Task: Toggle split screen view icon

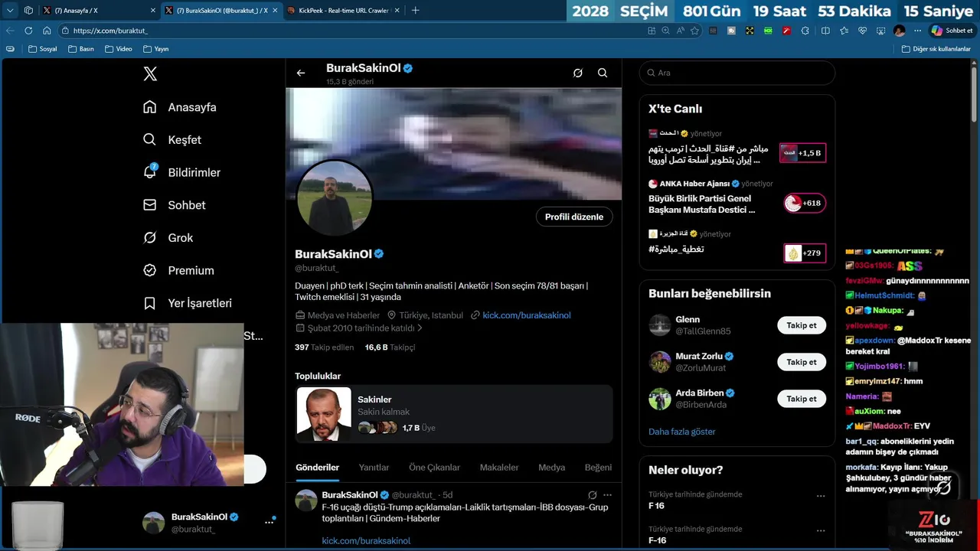Action: (x=825, y=31)
